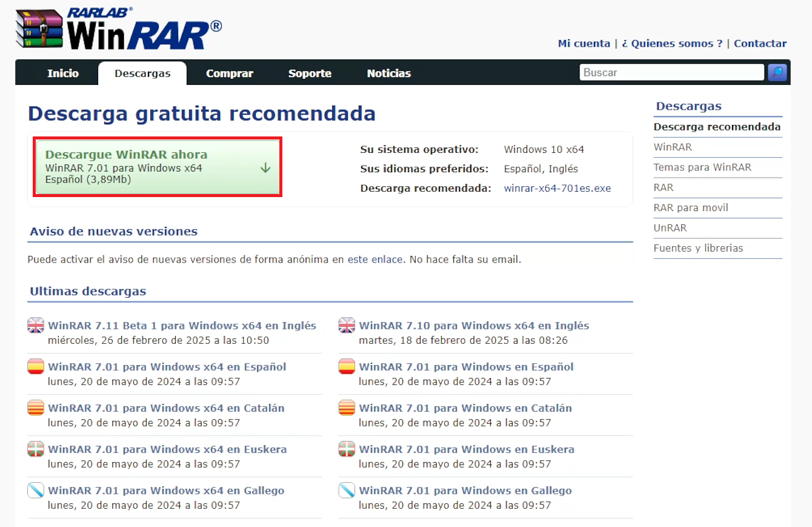Click Contactar at the top right
This screenshot has height=527, width=812.
[760, 43]
